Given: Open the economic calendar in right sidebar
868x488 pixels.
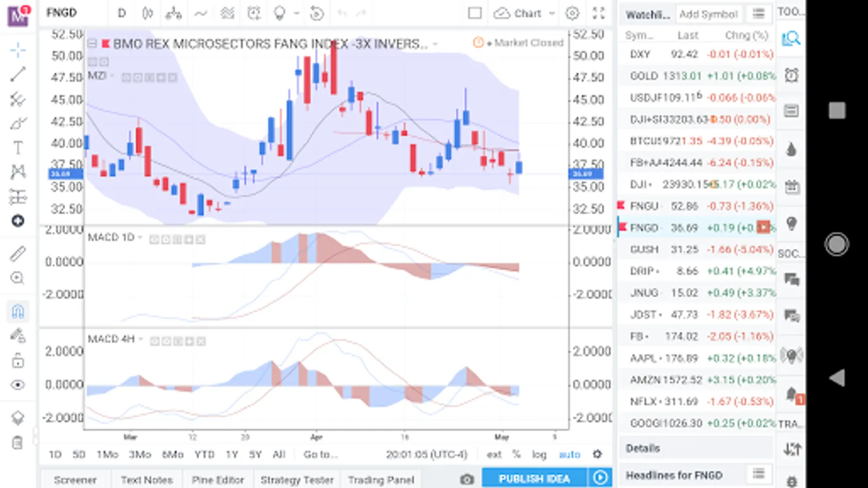Looking at the screenshot, I should click(x=792, y=187).
